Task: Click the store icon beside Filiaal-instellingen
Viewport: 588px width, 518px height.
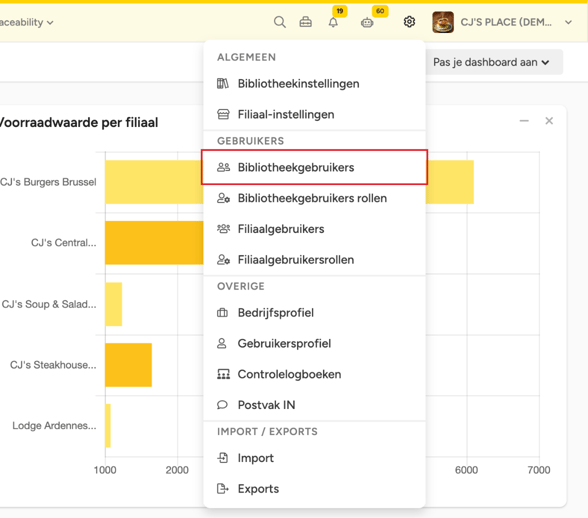Action: point(223,114)
